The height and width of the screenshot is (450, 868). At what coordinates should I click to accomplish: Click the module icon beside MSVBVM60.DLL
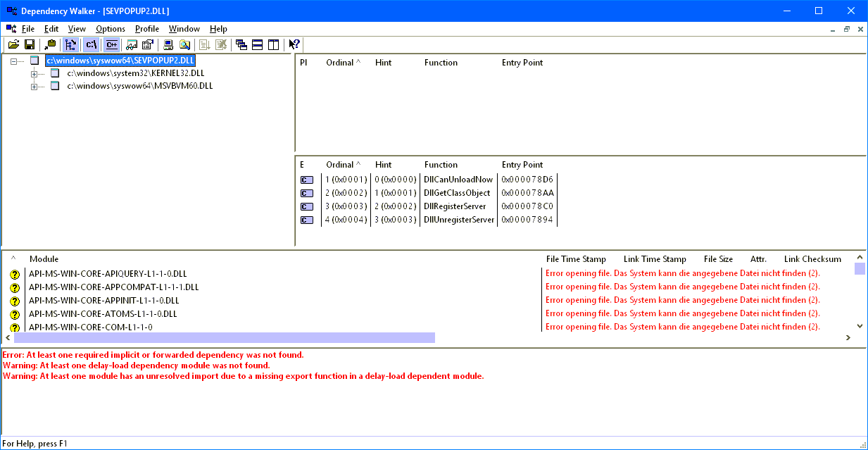click(55, 86)
